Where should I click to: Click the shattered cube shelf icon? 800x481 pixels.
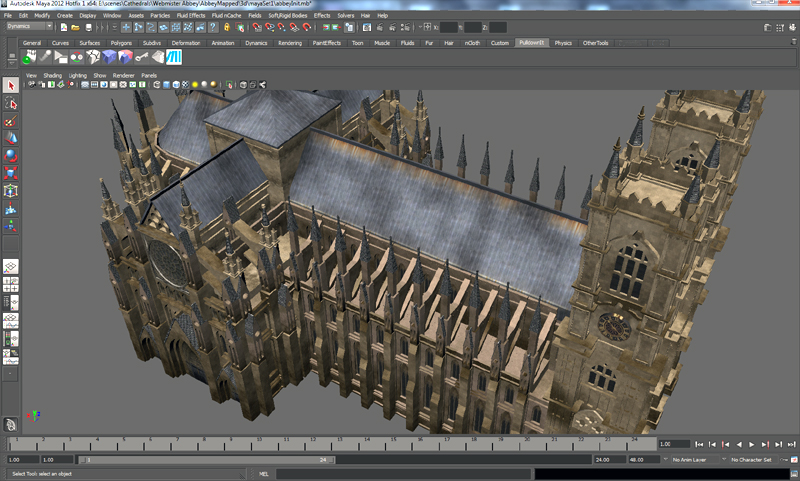[x=93, y=57]
